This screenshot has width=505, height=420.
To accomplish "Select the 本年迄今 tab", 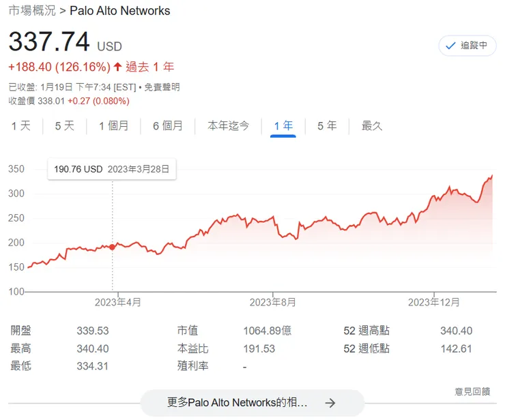I will (229, 125).
